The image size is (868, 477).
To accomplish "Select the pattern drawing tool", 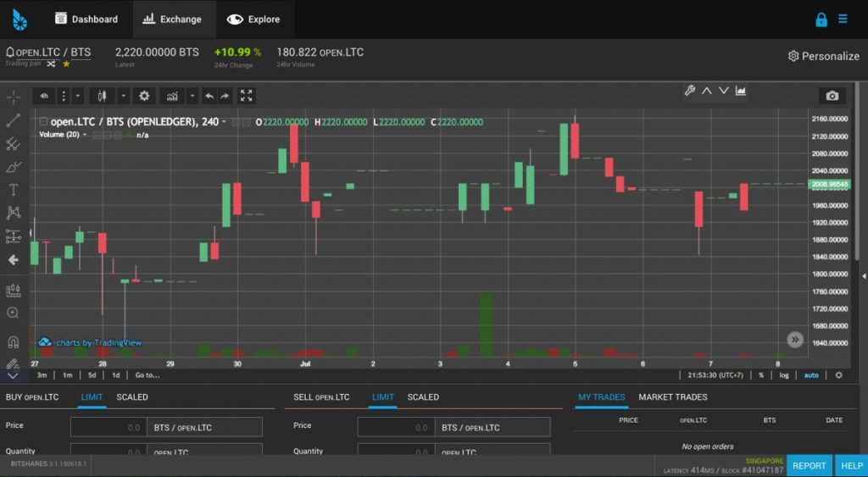I will point(14,213).
